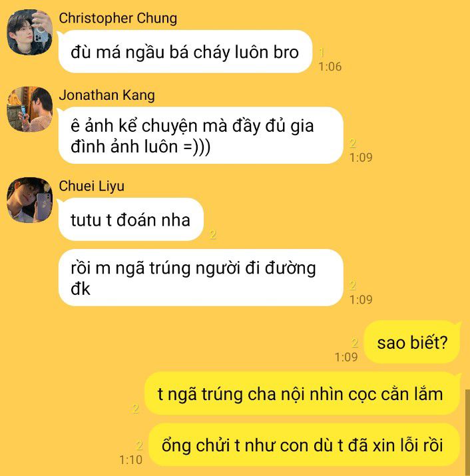Tap unread count next to 'sao biết?'
This screenshot has height=476, width=470.
[x=354, y=343]
